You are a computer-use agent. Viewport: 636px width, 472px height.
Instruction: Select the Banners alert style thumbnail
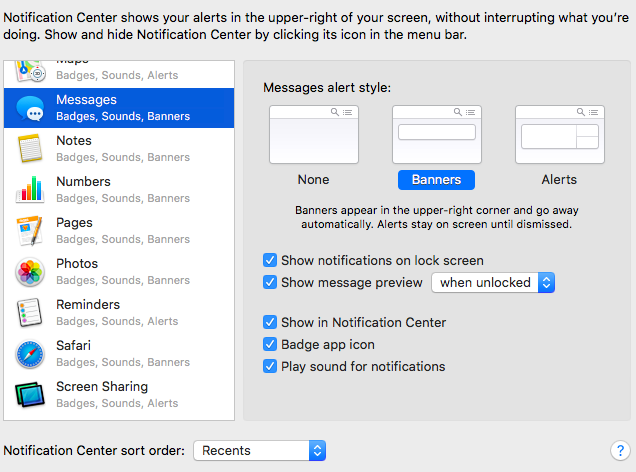click(437, 135)
